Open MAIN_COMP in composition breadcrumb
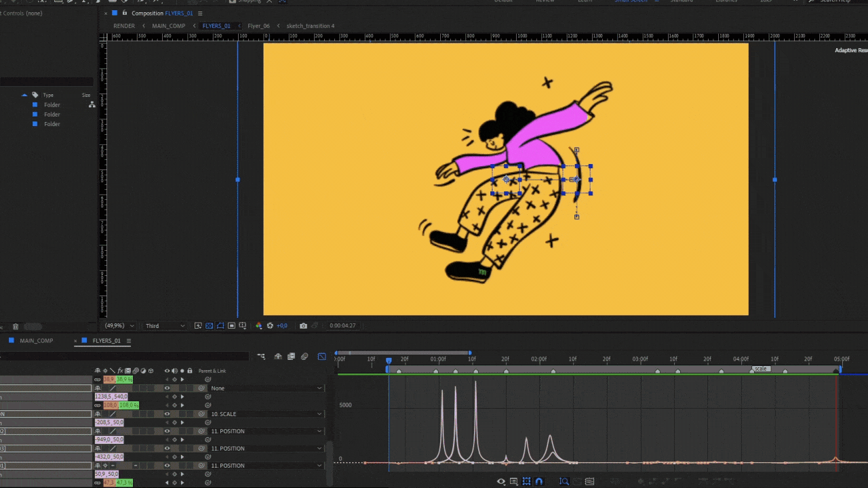The width and height of the screenshot is (868, 488). pyautogui.click(x=169, y=26)
